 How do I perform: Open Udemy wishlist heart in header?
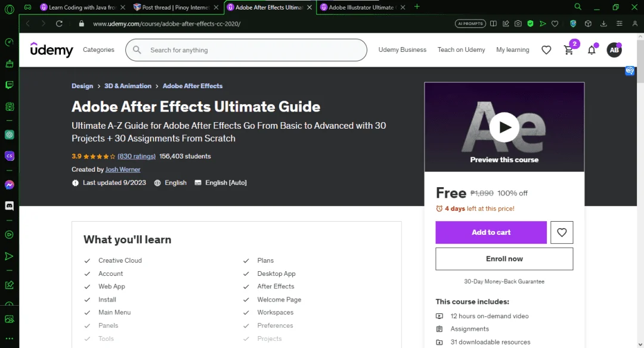tap(546, 50)
